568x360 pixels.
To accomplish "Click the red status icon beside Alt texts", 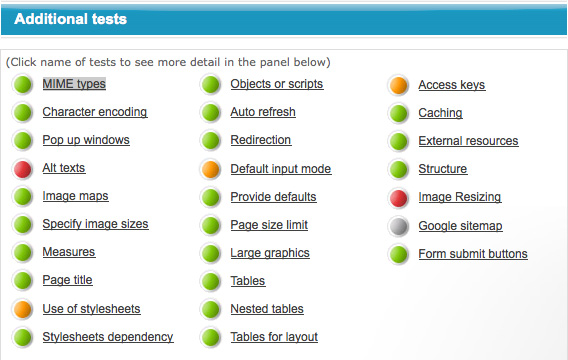I will (x=22, y=169).
